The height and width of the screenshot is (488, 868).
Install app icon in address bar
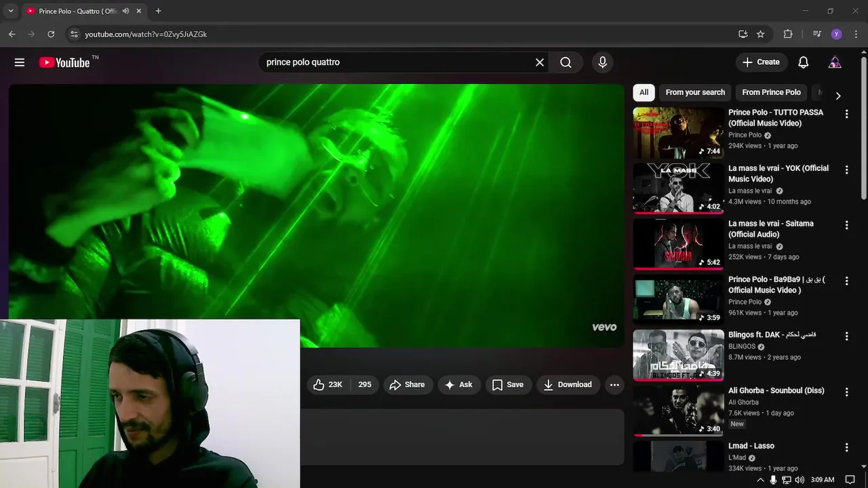743,34
